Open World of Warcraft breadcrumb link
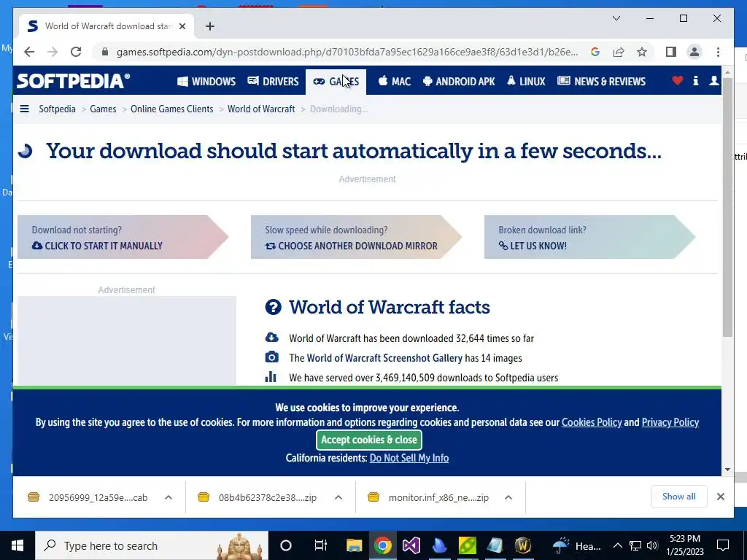Screen dimensions: 747x560 [x=261, y=109]
